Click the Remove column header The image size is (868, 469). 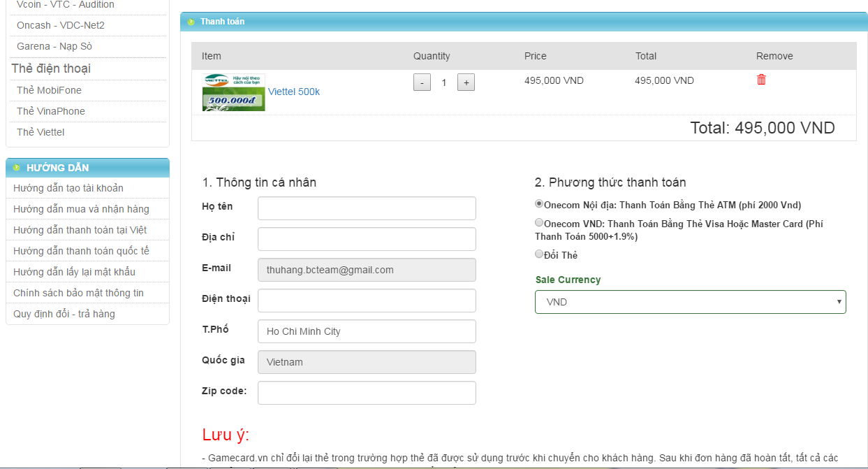774,56
